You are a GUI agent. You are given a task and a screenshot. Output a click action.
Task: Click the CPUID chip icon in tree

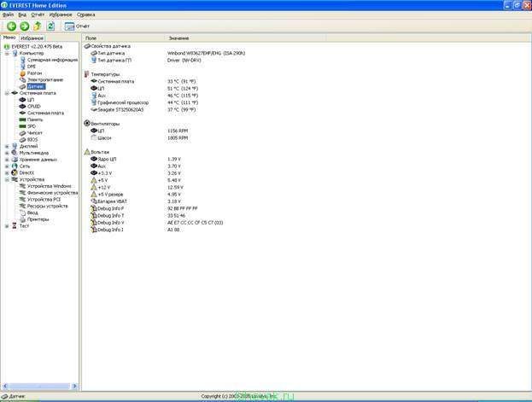pyautogui.click(x=23, y=106)
